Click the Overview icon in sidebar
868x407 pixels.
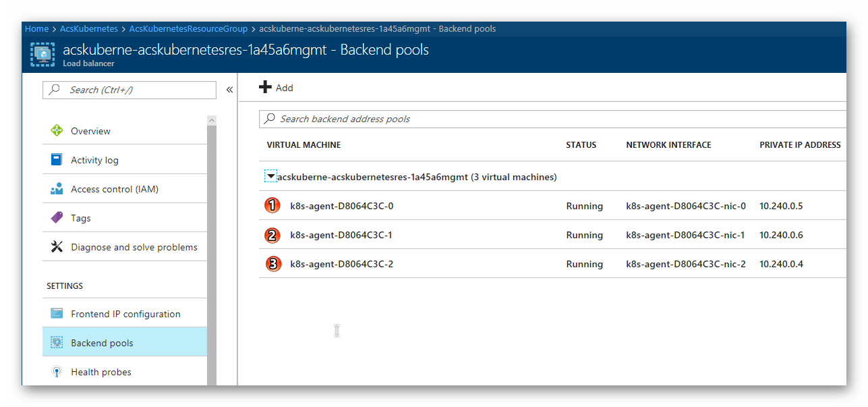57,131
